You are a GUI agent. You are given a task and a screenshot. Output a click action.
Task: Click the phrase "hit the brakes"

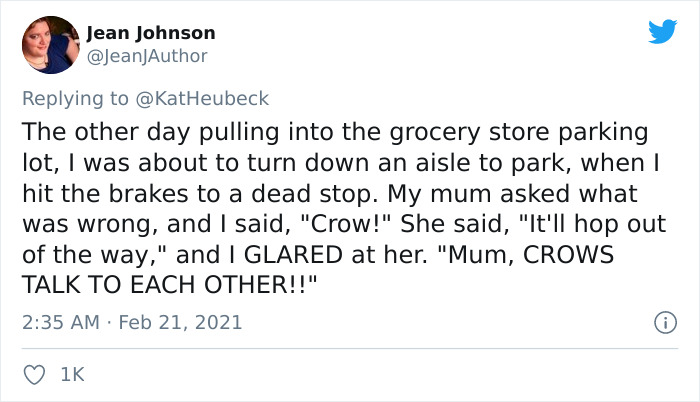(x=105, y=194)
